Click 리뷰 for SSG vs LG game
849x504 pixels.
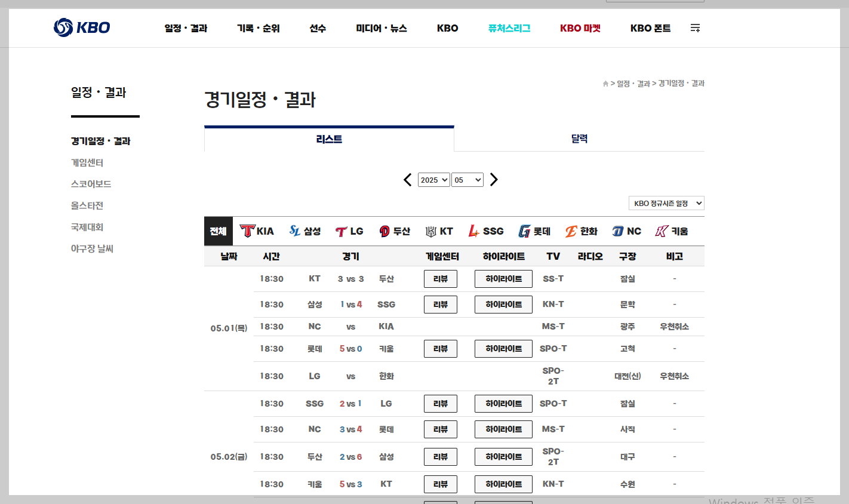click(x=441, y=404)
